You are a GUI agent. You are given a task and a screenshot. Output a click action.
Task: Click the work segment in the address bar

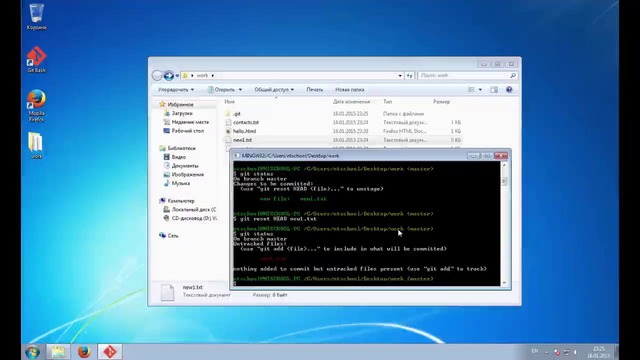[x=202, y=76]
